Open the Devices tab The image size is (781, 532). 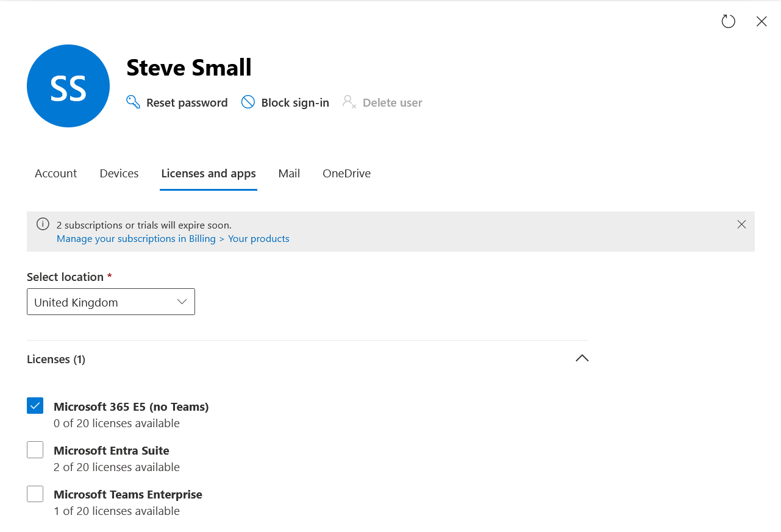click(119, 174)
